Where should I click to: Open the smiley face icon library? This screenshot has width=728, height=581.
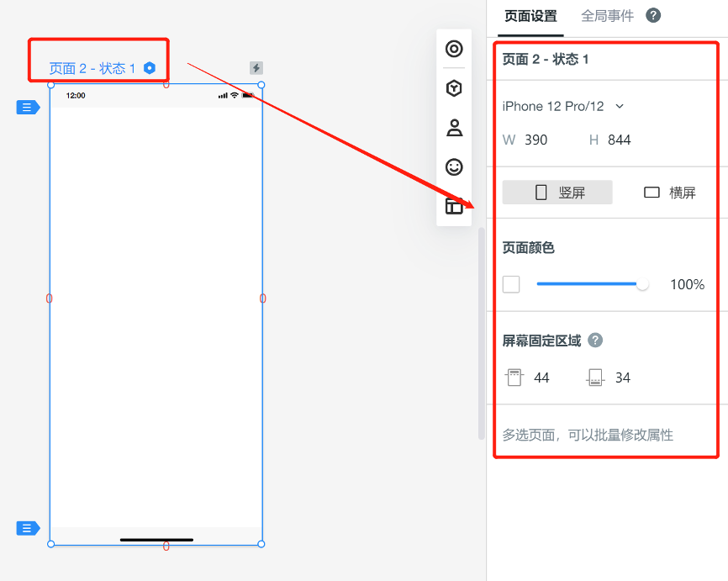pyautogui.click(x=454, y=167)
